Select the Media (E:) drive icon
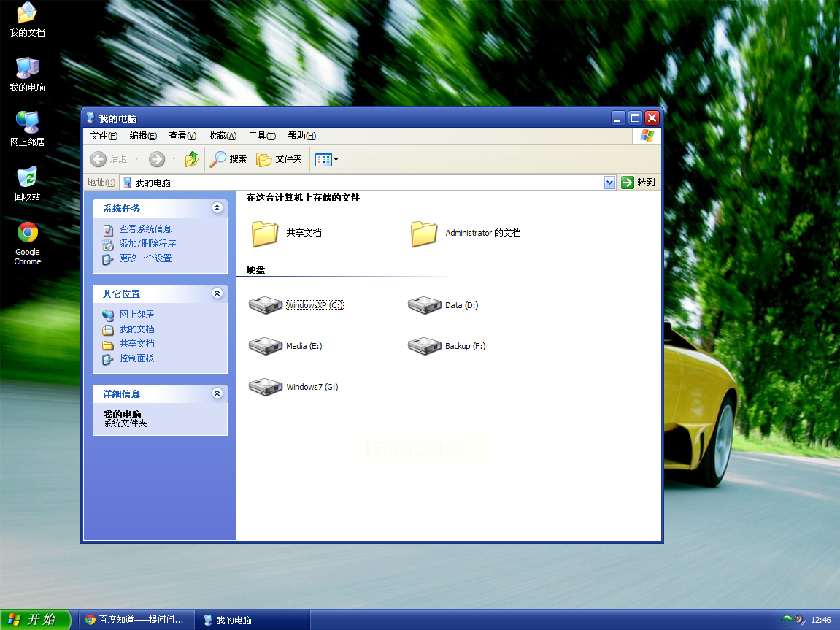This screenshot has height=630, width=840. (x=265, y=346)
